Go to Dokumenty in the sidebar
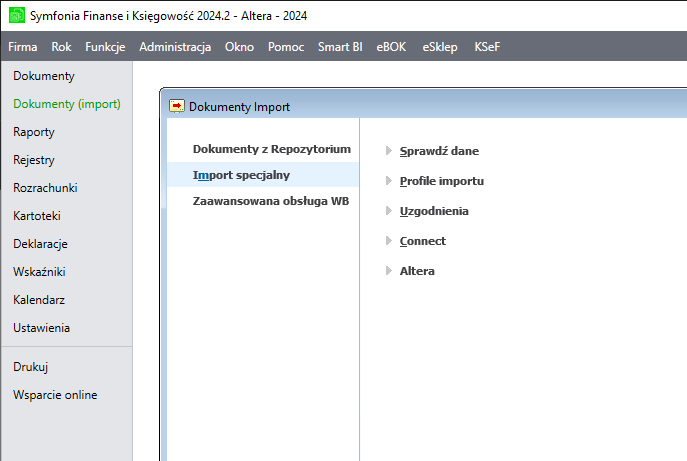 pos(44,76)
